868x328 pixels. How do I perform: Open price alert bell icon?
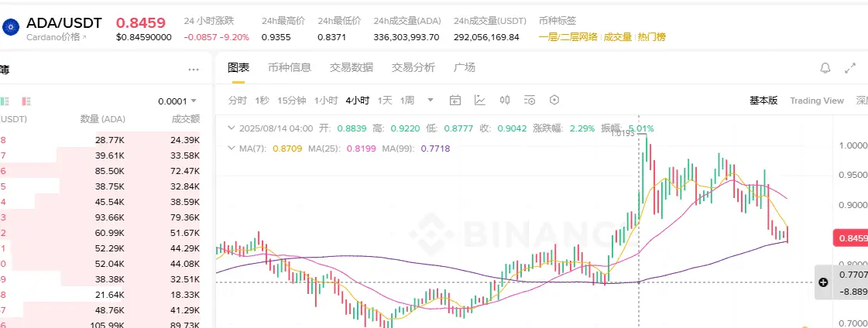[x=825, y=68]
